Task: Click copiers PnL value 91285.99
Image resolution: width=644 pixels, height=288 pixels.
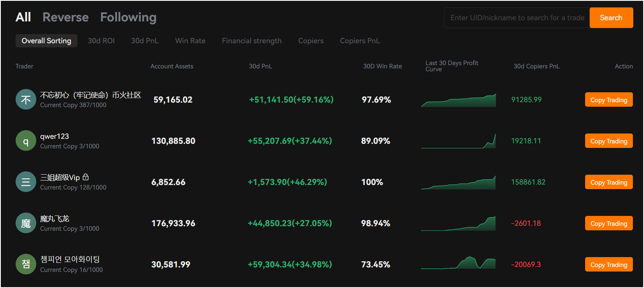Action: tap(526, 100)
